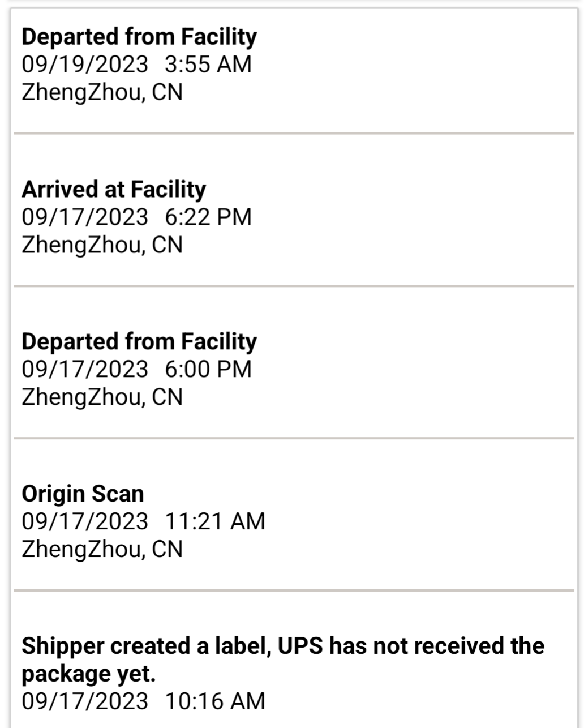Select the top Departed from Facility heading
The width and height of the screenshot is (584, 728).
tap(139, 37)
